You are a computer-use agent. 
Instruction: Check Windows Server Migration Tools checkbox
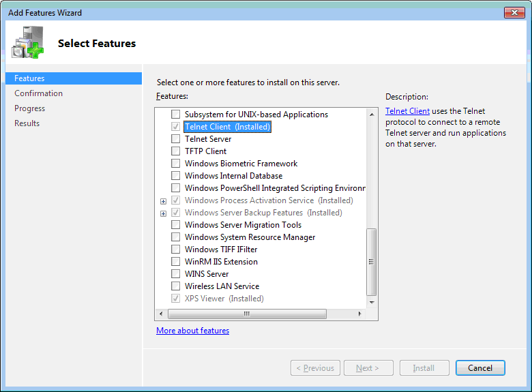[x=176, y=224]
